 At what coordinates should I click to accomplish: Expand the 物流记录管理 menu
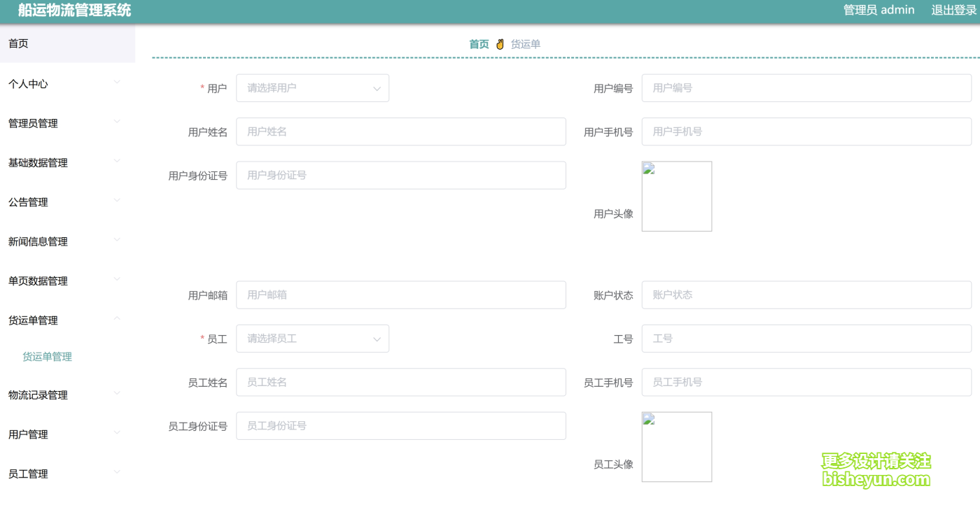click(x=67, y=394)
